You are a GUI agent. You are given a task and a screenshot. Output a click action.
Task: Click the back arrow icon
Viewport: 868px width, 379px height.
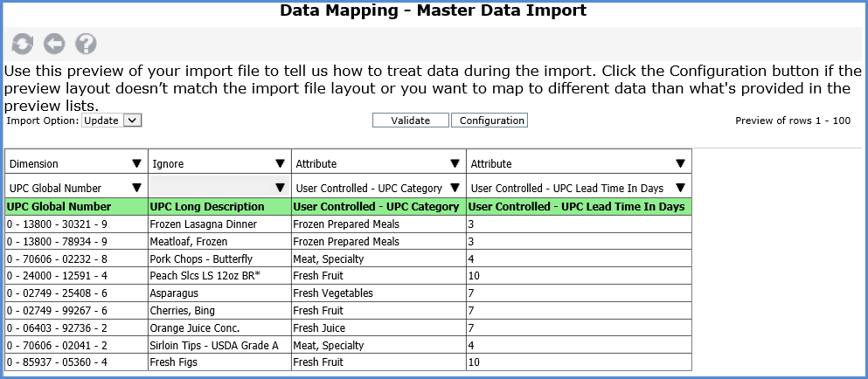pos(54,44)
